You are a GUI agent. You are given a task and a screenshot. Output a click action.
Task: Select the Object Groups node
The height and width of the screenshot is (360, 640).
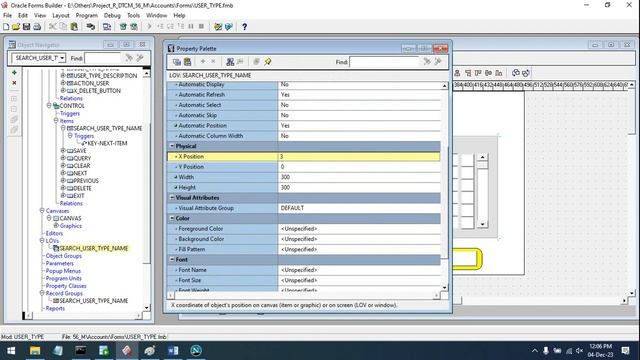click(x=64, y=256)
